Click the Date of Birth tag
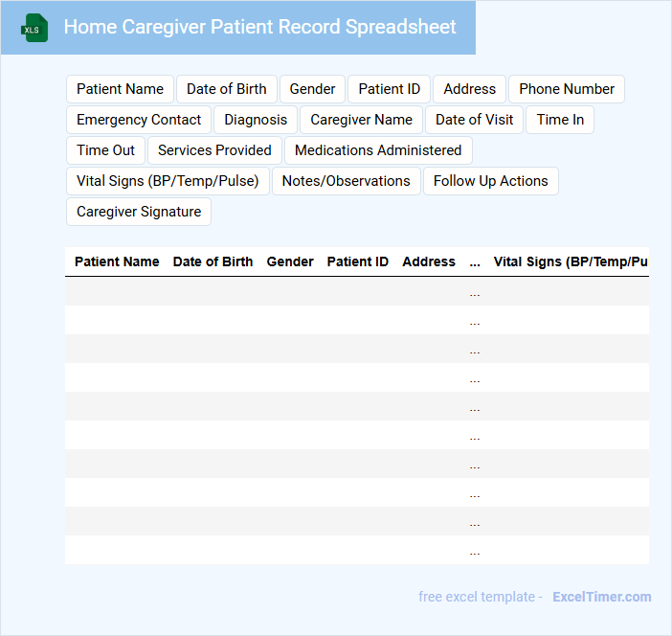Screen dimensions: 672x636 click(x=227, y=89)
